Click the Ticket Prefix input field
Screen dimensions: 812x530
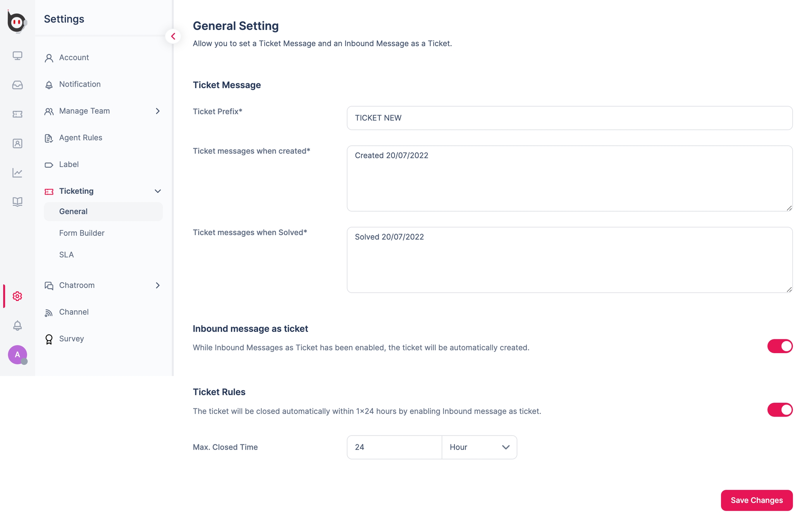coord(569,118)
